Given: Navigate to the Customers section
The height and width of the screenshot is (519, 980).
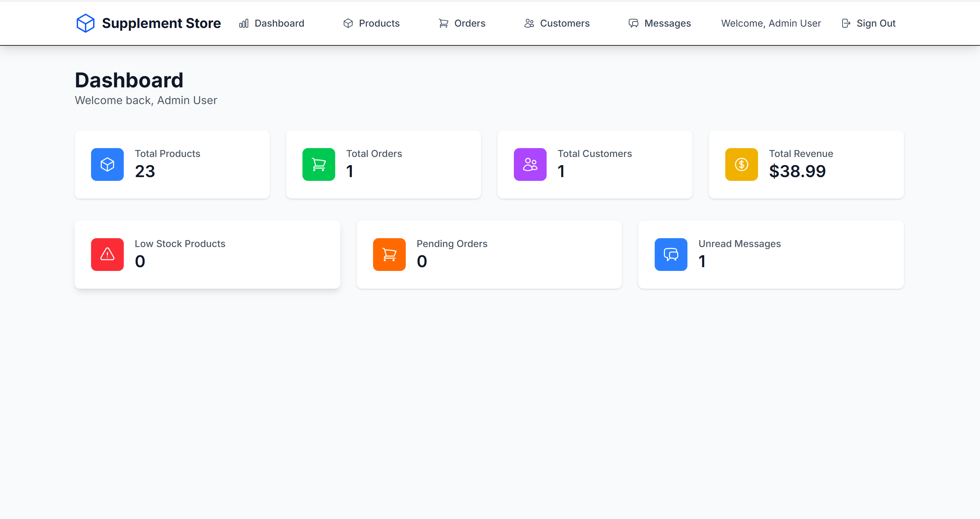Looking at the screenshot, I should [557, 23].
